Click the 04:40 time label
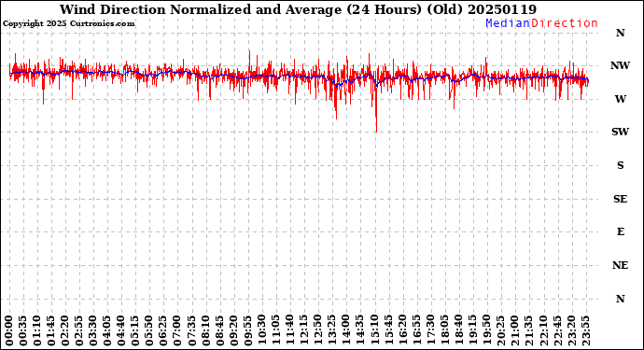 pos(121,330)
